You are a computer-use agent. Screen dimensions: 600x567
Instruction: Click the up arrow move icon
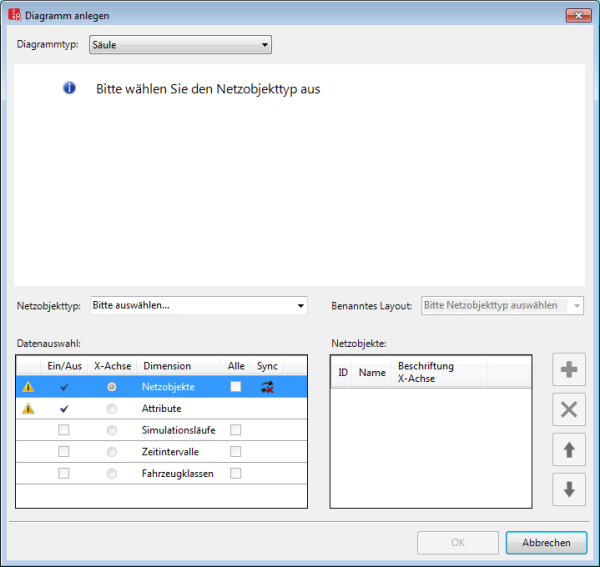(569, 449)
